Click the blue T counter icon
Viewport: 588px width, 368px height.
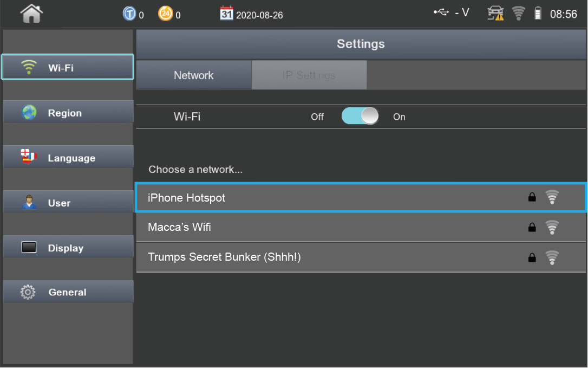[129, 14]
